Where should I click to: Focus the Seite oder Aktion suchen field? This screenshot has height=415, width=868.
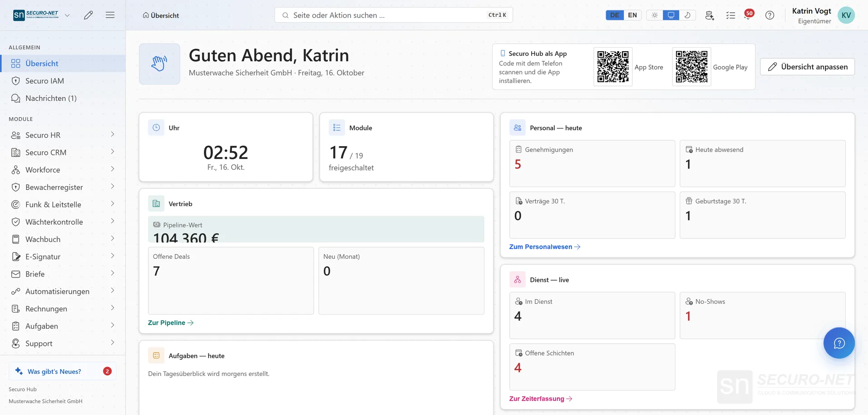[394, 15]
